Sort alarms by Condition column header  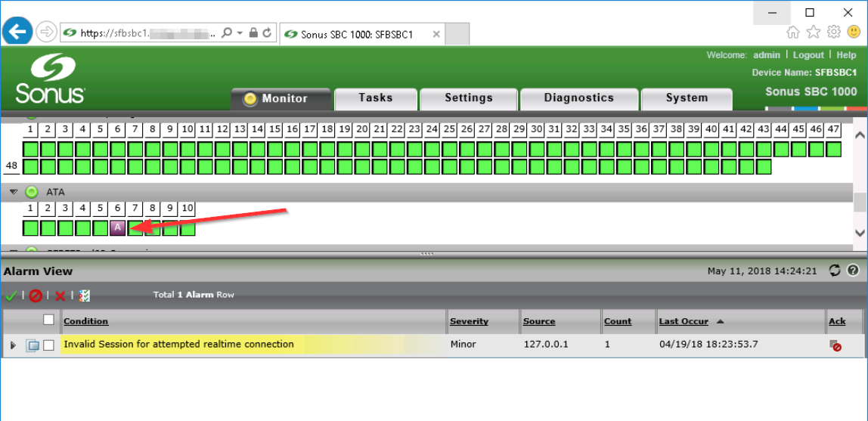(85, 321)
